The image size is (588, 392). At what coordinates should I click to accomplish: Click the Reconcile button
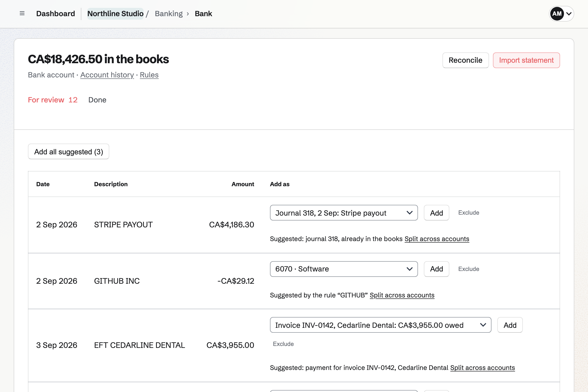465,60
